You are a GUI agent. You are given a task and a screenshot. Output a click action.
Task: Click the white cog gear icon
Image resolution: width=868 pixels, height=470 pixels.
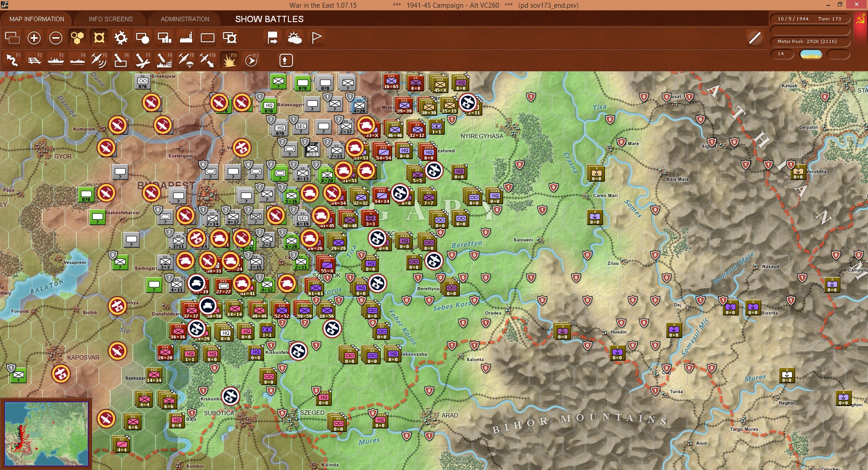(x=121, y=38)
